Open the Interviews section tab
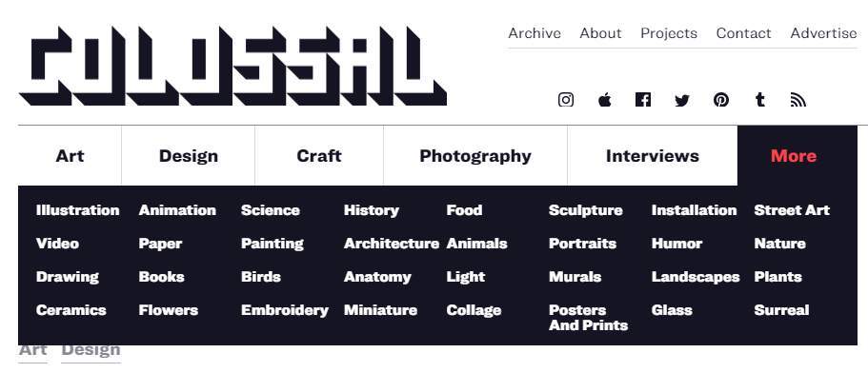This screenshot has width=868, height=373. coord(652,156)
